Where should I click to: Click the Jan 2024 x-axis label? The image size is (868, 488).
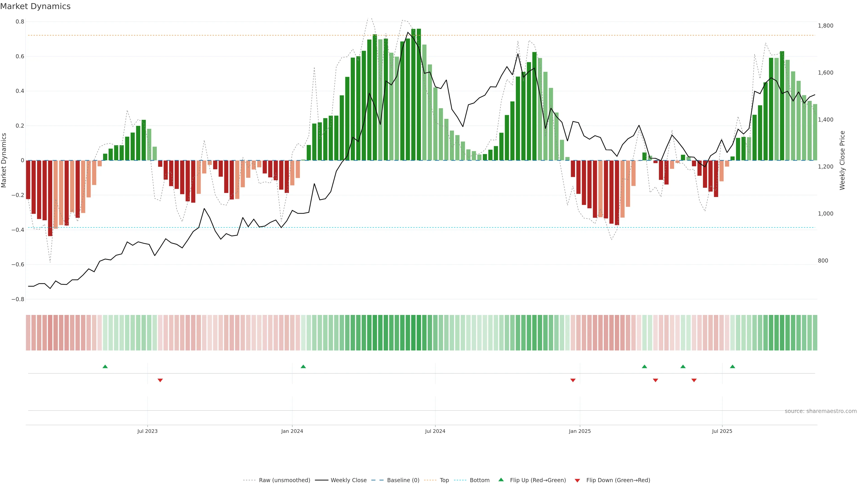click(292, 431)
